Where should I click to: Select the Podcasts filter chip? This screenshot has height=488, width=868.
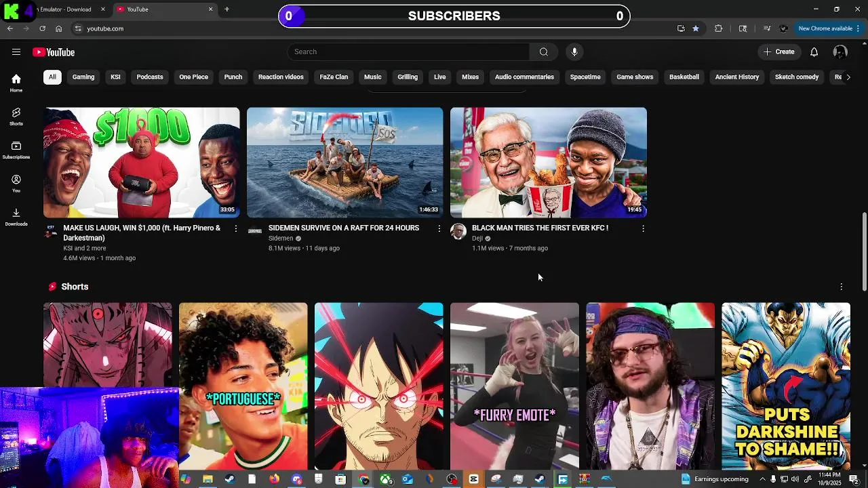pos(150,77)
